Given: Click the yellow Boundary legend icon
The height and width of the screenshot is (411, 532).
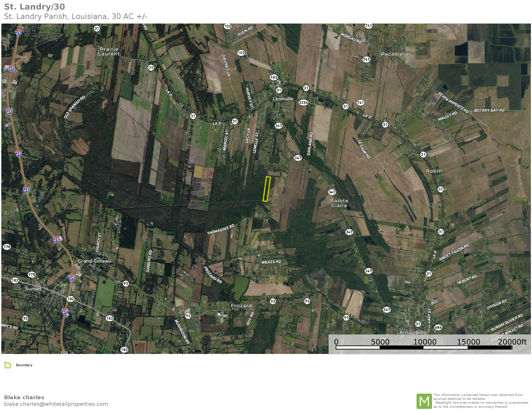Looking at the screenshot, I should pos(8,365).
